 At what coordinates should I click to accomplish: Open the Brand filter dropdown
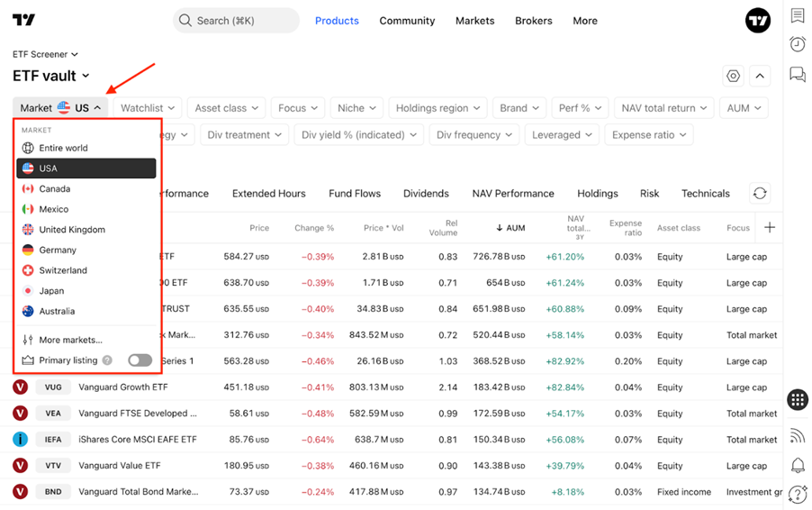click(519, 108)
